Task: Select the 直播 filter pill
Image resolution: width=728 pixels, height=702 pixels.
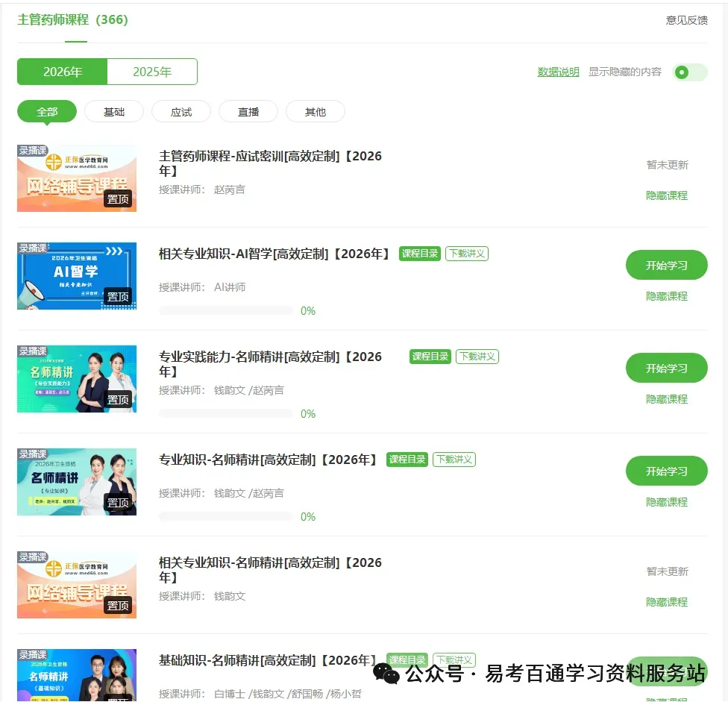Action: point(248,111)
